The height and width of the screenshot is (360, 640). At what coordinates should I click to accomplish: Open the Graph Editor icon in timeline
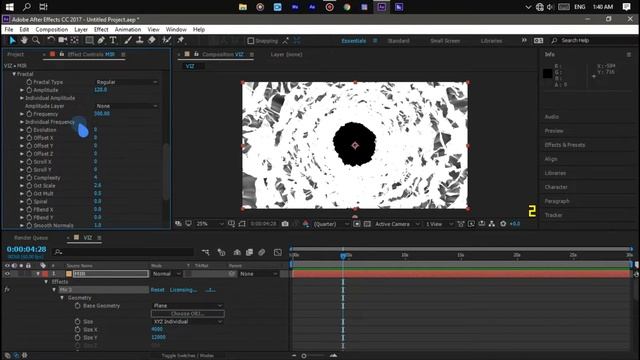[x=278, y=252]
